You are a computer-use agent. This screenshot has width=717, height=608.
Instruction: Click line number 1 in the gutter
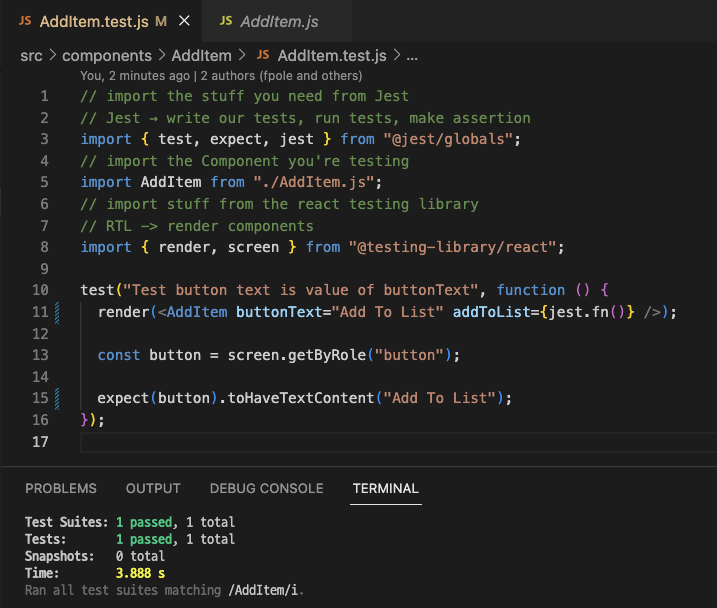[44, 96]
